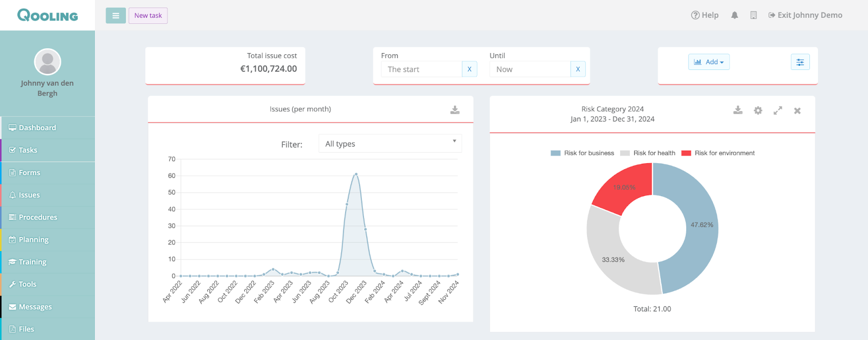Open Issues in sidebar

click(x=48, y=195)
